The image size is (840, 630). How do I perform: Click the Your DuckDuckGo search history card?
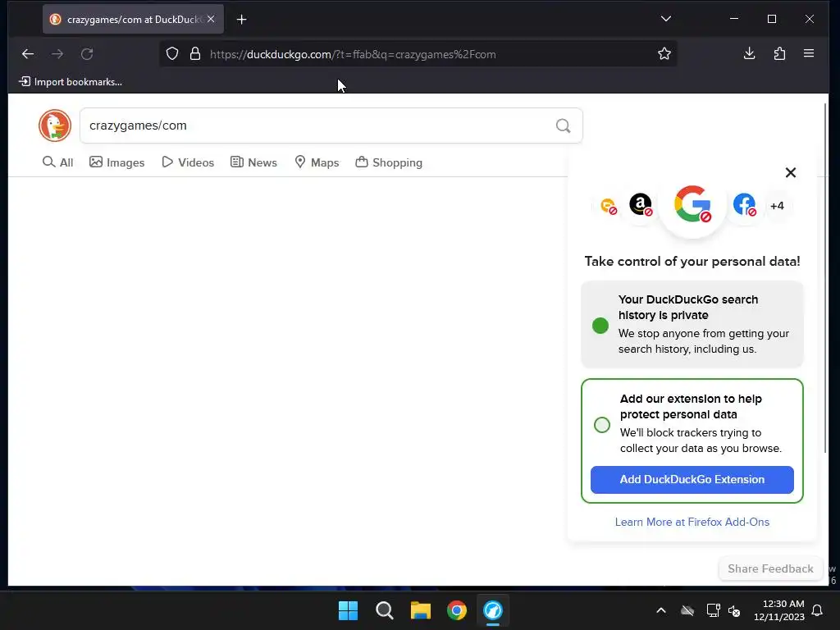pos(692,324)
